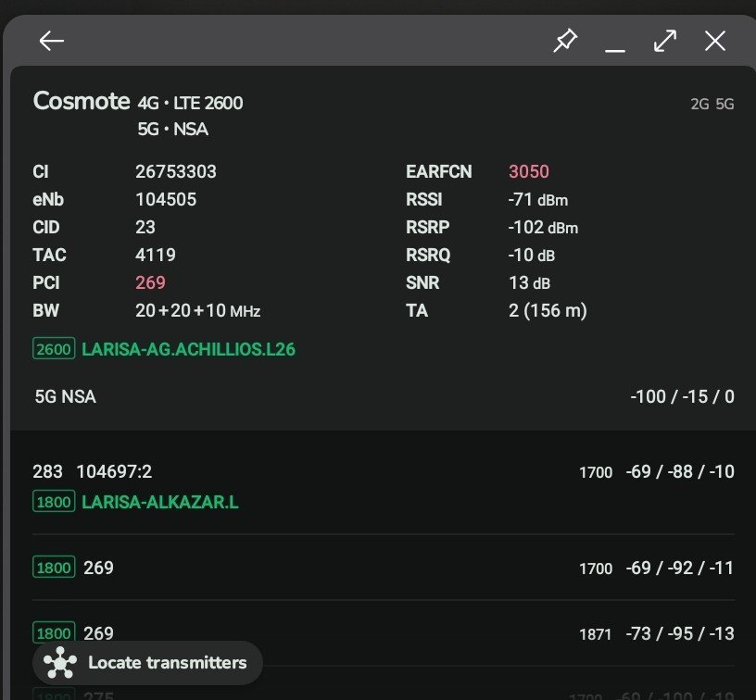Click the 269 in the -69 / -92 / -11 row
Viewport: 756px width, 700px height.
coord(99,568)
